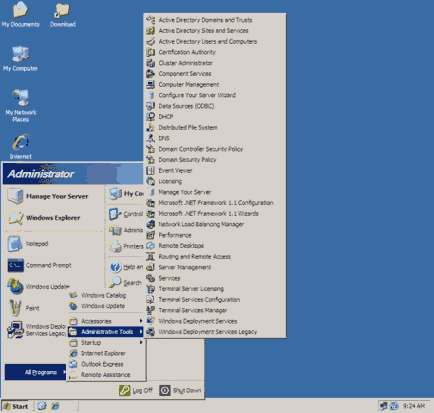Select the highlighted Administrative Tools folder
Viewport: 434px width, 413px height.
click(106, 332)
